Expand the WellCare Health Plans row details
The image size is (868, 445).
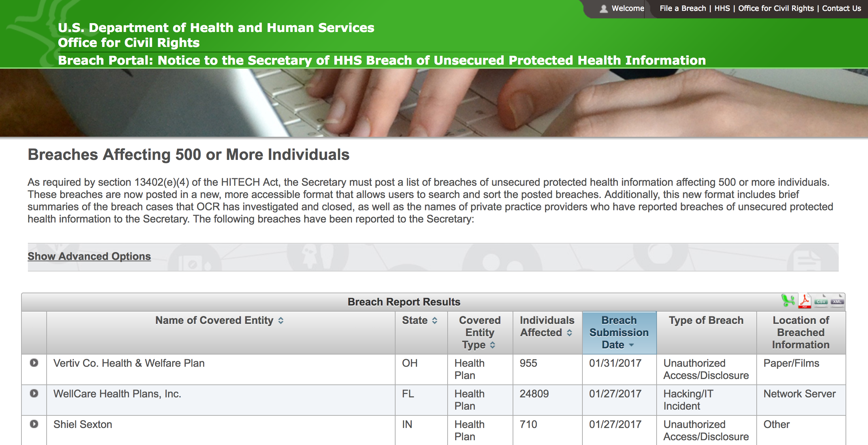(x=34, y=393)
